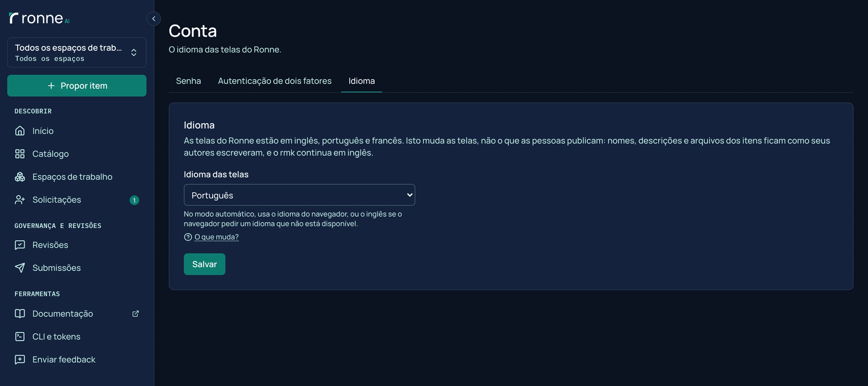
Task: Click the Documentação book icon
Action: [x=20, y=314]
